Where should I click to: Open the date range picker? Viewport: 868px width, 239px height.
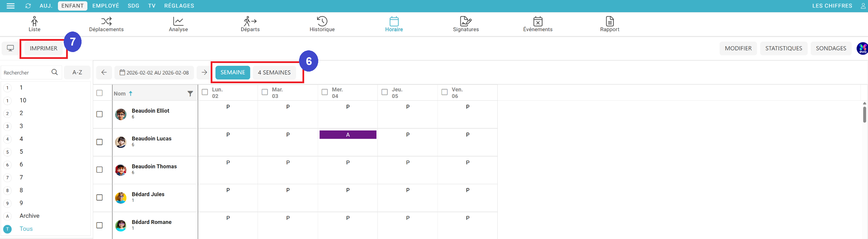(x=154, y=73)
